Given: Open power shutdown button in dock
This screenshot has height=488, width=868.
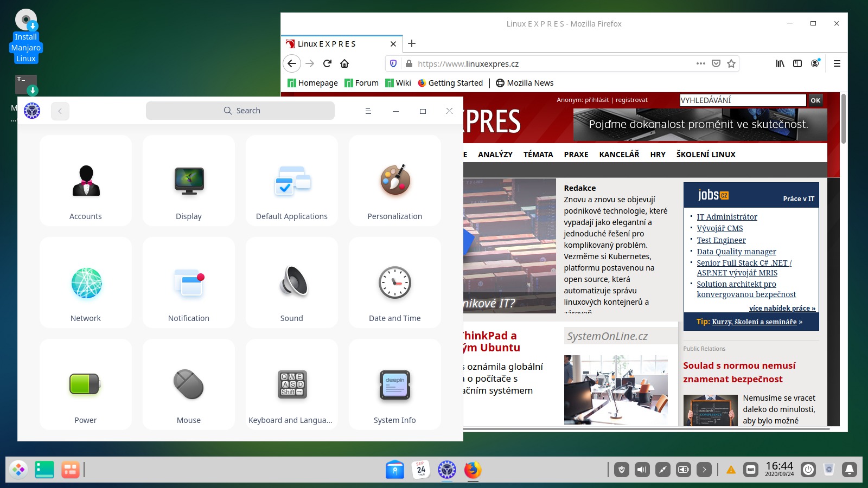Looking at the screenshot, I should [808, 470].
